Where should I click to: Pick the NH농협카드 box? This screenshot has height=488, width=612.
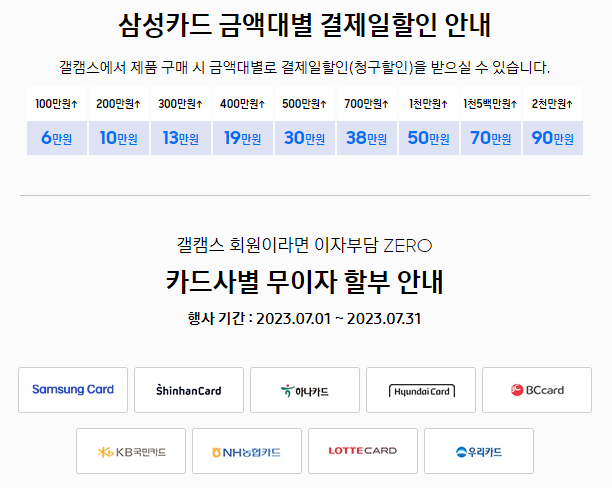click(x=247, y=451)
